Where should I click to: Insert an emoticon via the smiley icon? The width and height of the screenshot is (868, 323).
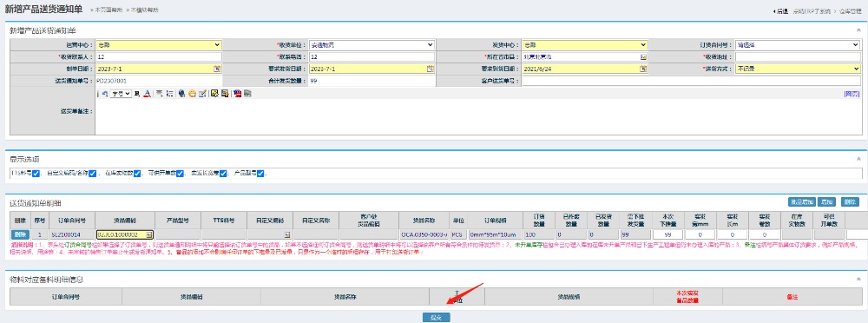(x=192, y=94)
